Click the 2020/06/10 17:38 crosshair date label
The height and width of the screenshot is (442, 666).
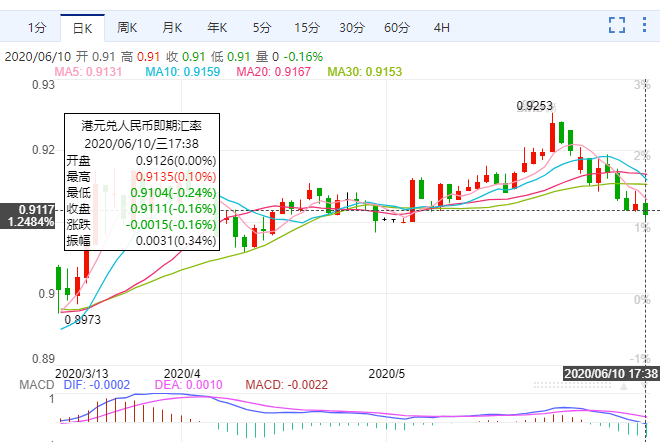tap(611, 372)
